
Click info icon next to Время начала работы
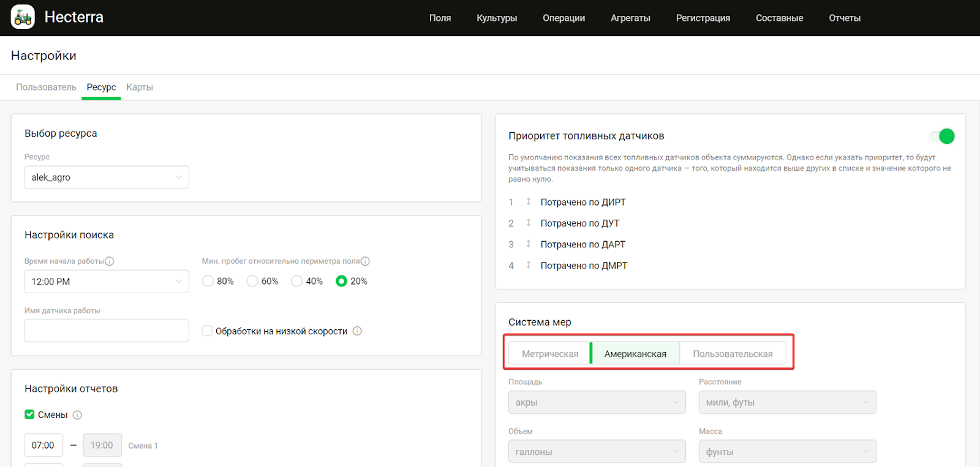(x=110, y=261)
